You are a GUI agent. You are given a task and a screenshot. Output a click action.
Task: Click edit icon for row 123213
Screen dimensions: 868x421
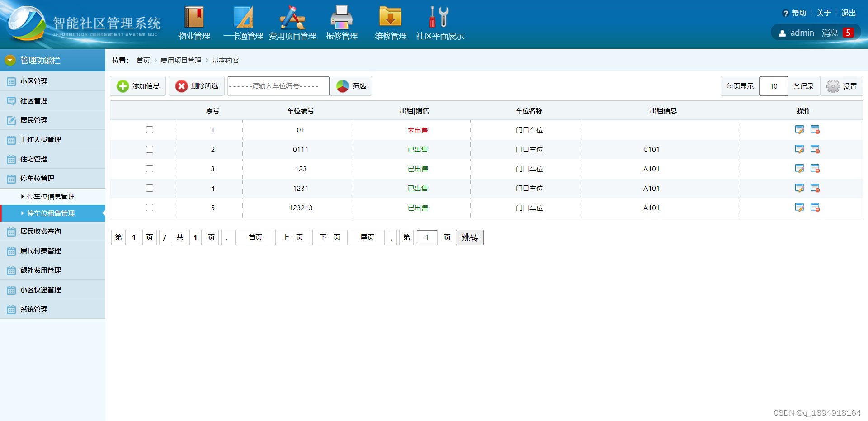(x=799, y=208)
